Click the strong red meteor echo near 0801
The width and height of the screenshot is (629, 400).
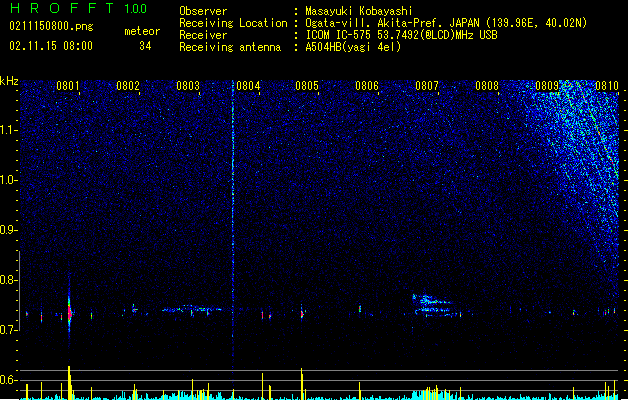[69, 312]
